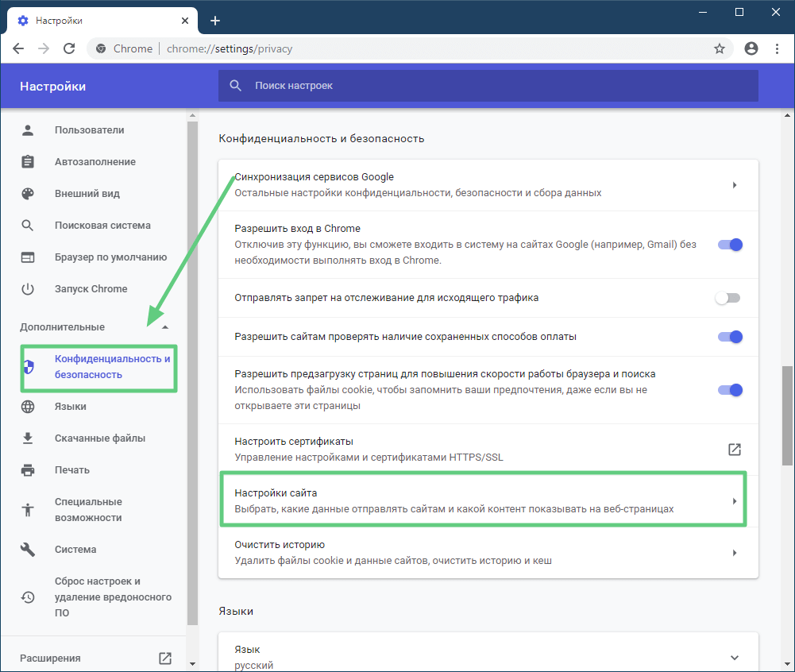
Task: Open the Расширения link
Action: pyautogui.click(x=50, y=658)
